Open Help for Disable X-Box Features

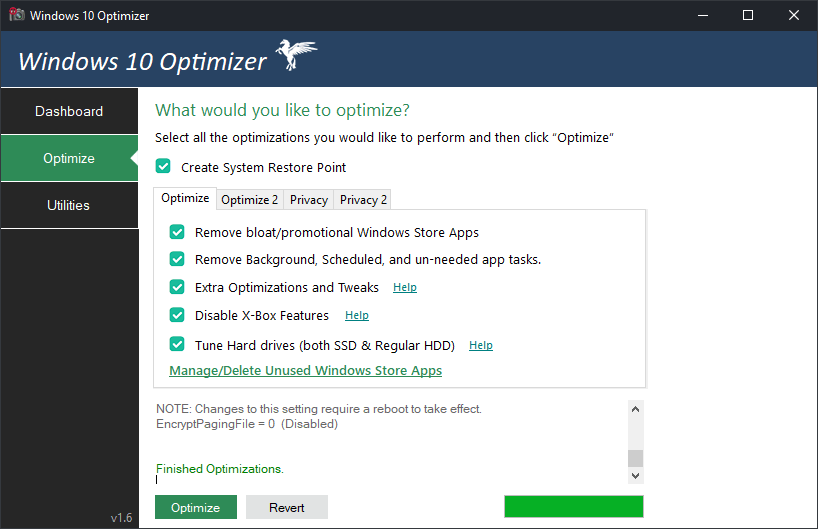[357, 315]
